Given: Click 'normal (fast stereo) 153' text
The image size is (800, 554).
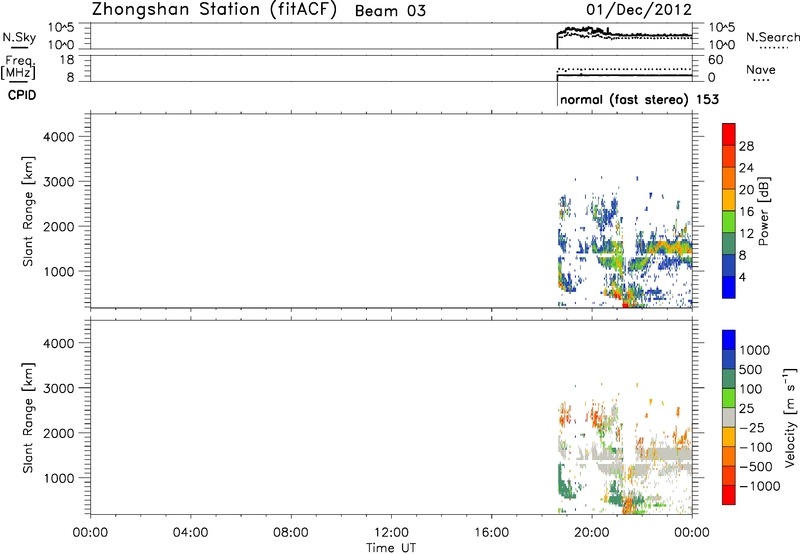Looking at the screenshot, I should (639, 99).
